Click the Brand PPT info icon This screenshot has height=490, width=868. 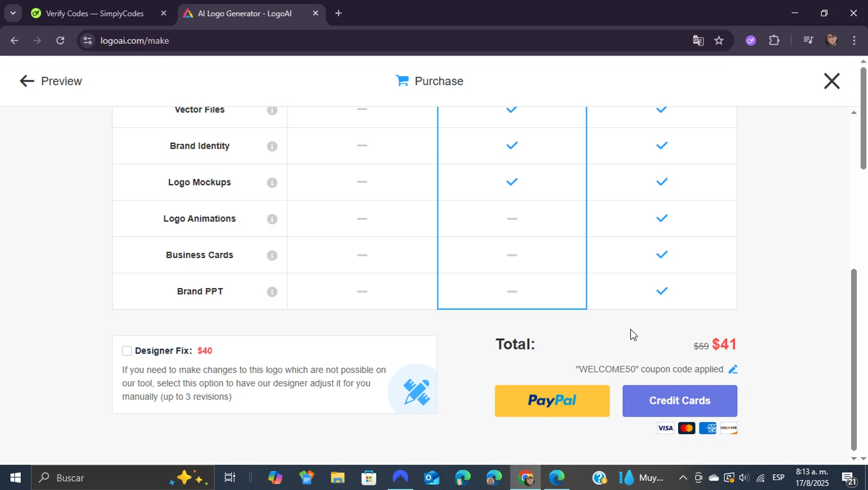point(272,292)
